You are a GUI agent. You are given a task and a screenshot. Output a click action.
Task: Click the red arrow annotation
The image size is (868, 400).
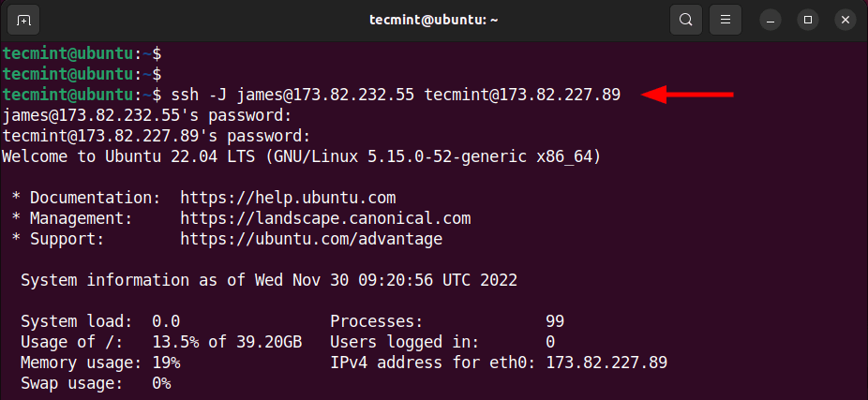(x=687, y=95)
